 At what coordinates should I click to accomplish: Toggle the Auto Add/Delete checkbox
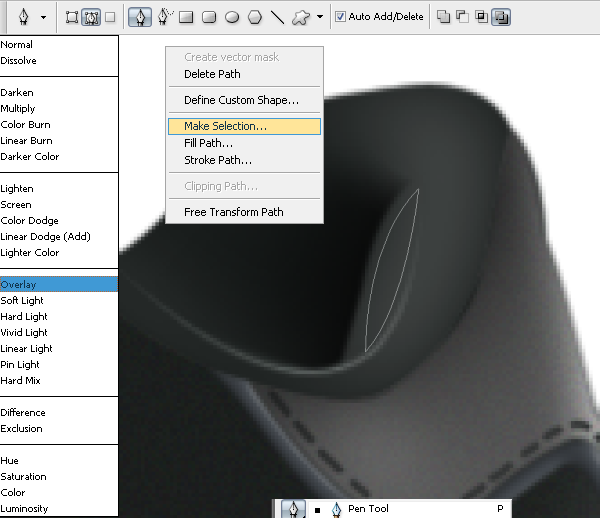(x=340, y=16)
